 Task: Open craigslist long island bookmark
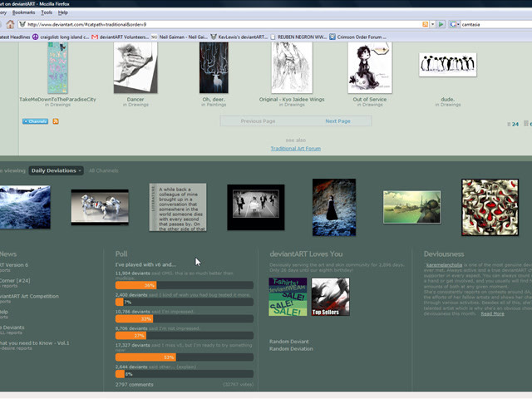(61, 37)
